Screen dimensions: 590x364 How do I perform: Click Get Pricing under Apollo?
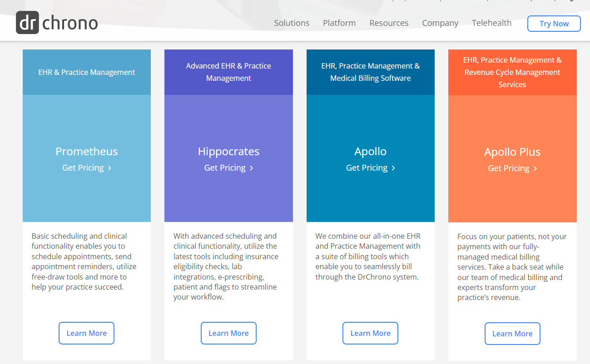tap(371, 168)
